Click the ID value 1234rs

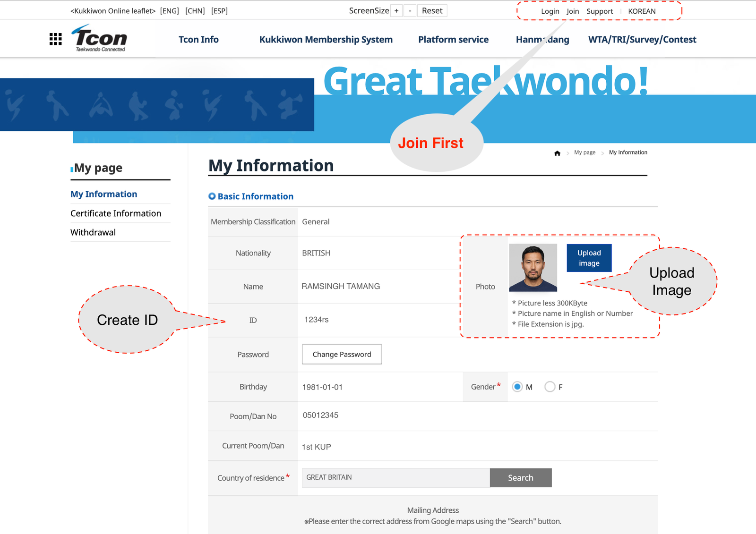click(316, 320)
